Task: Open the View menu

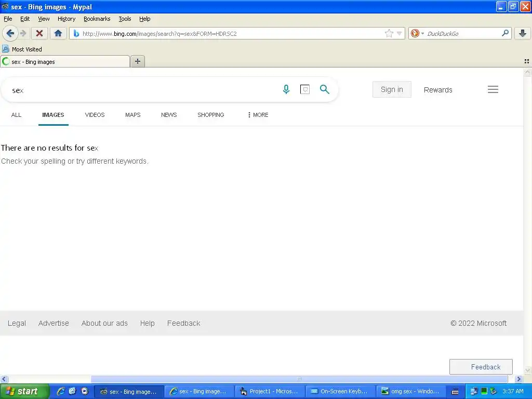Action: point(44,19)
